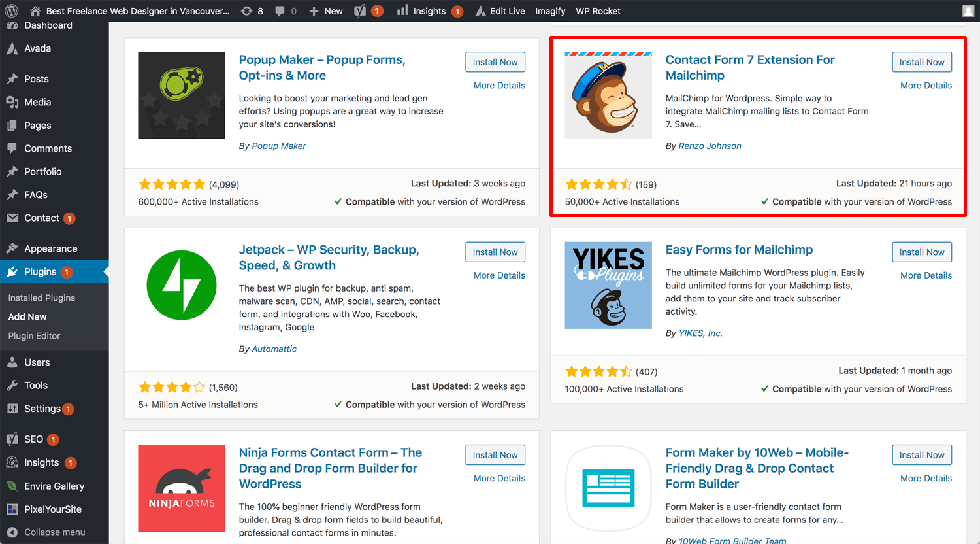This screenshot has height=544, width=980.
Task: Install Contact Form 7 Extension For Mailchimp
Action: (x=922, y=62)
